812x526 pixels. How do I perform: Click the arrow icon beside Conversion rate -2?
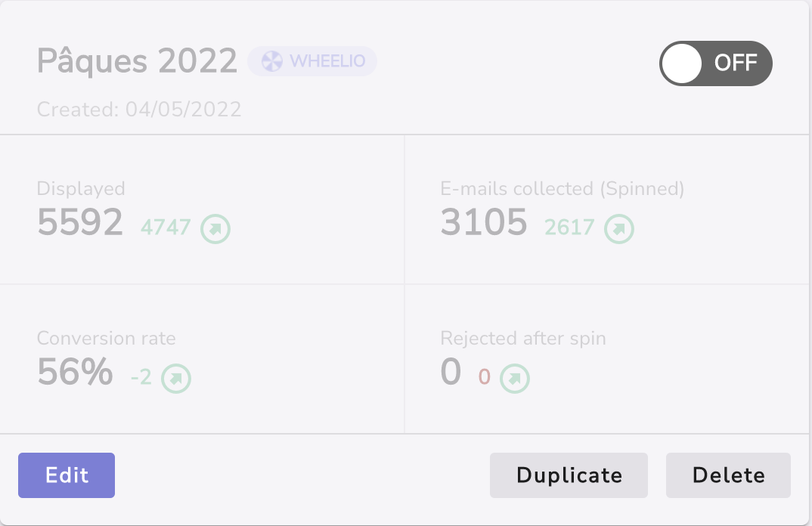[176, 377]
